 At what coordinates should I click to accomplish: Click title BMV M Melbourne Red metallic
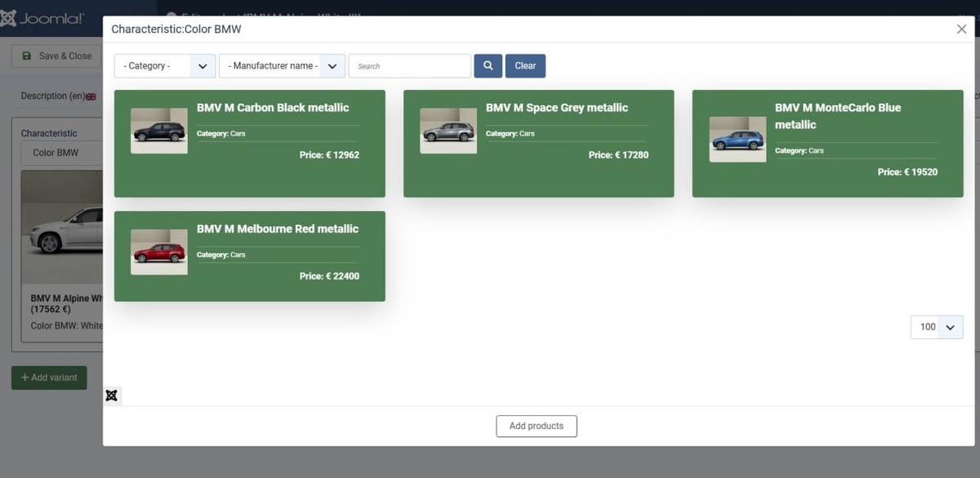278,229
